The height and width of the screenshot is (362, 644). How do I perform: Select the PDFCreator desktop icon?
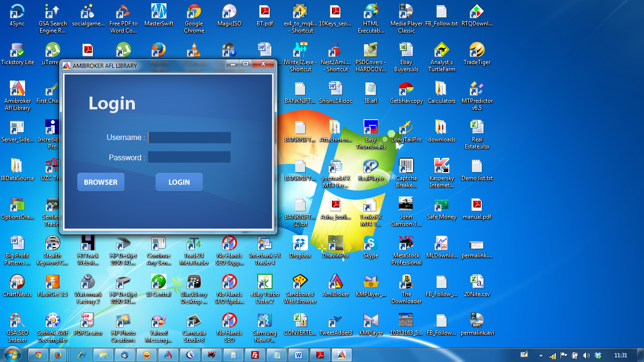[88, 324]
